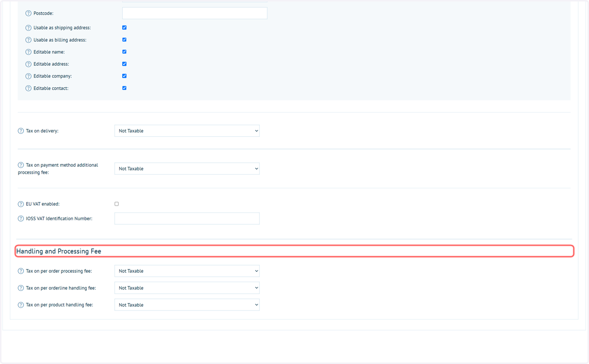Viewport: 589px width, 364px height.
Task: Click the 'EU VAT enabled:' label text
Action: coord(43,204)
